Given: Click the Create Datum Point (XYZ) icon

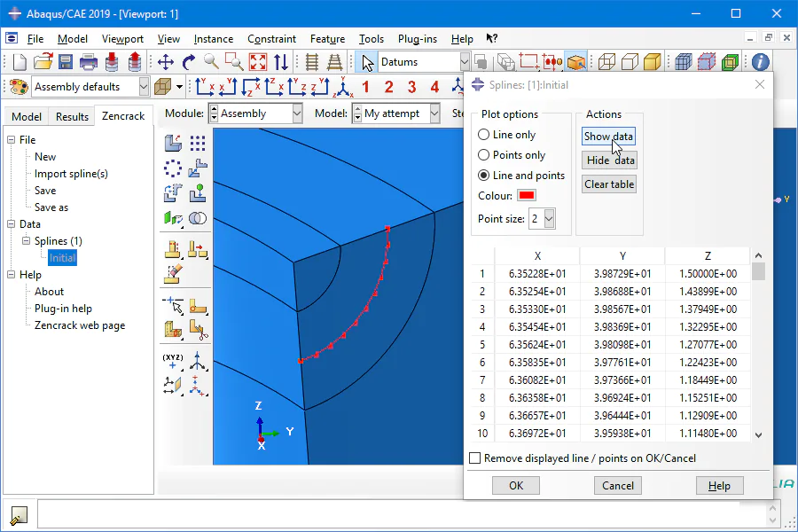Looking at the screenshot, I should point(173,361).
